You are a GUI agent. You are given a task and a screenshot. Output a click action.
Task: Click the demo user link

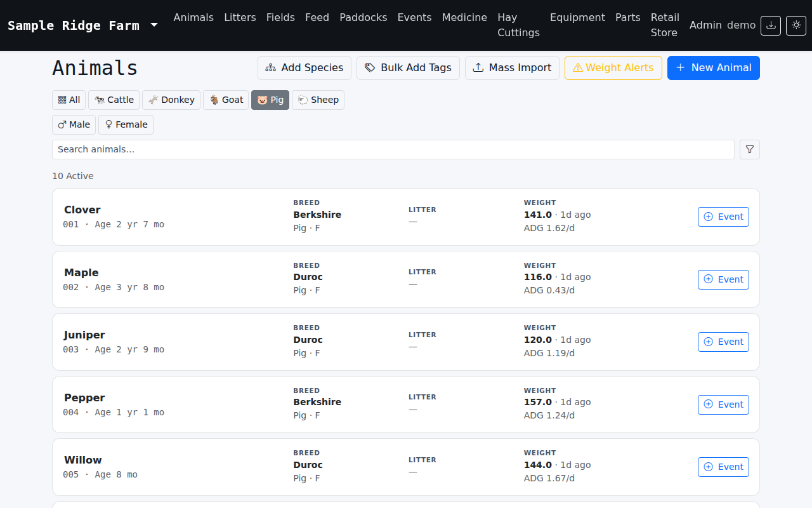[x=741, y=25]
